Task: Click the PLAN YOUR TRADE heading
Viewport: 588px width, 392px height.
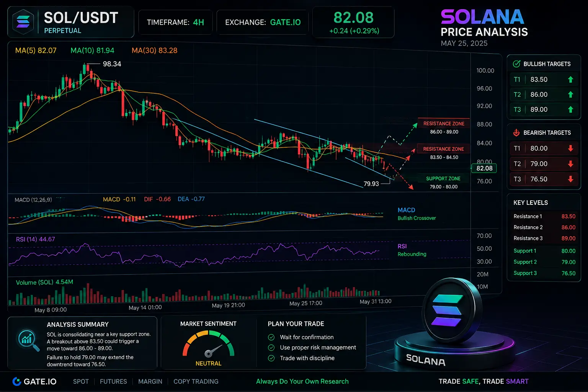Action: pyautogui.click(x=296, y=324)
